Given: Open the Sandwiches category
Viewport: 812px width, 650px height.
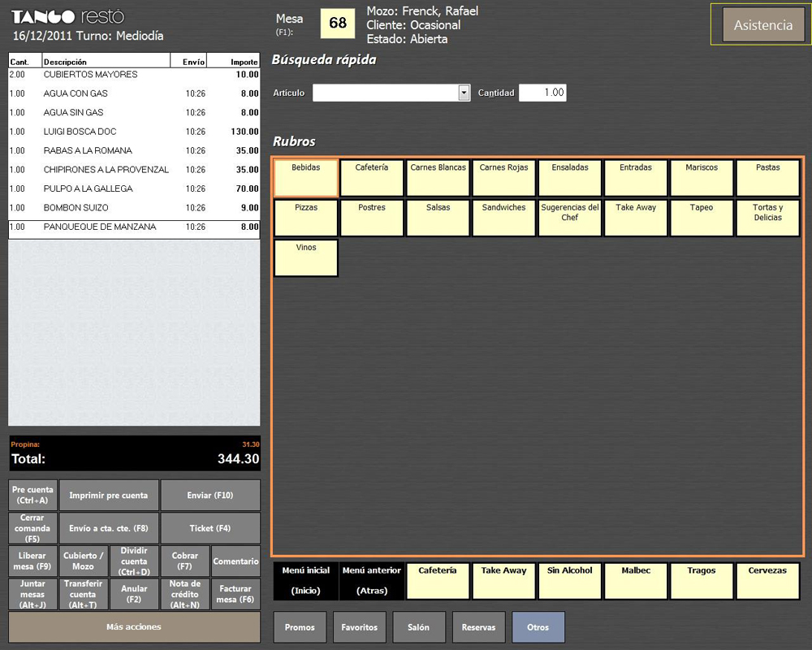Looking at the screenshot, I should 504,219.
